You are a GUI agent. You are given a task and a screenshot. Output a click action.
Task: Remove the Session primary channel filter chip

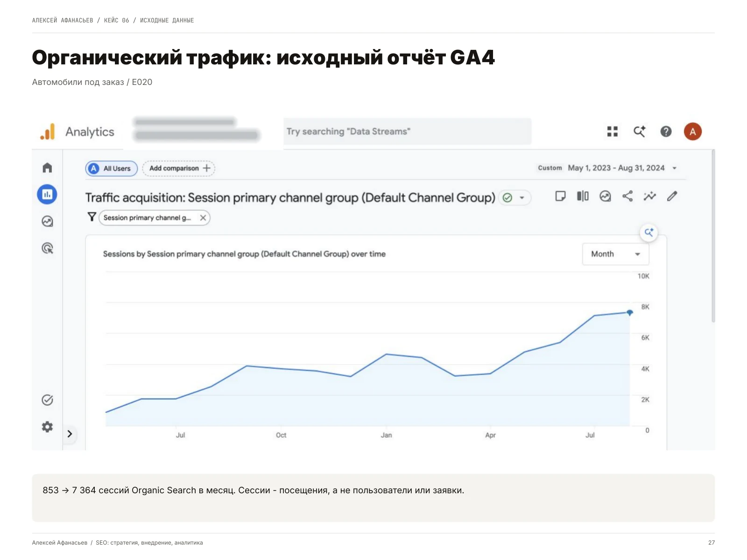[x=203, y=217]
